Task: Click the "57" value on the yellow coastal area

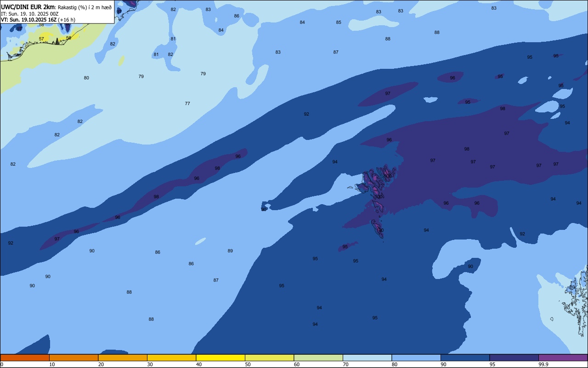Action: click(41, 39)
